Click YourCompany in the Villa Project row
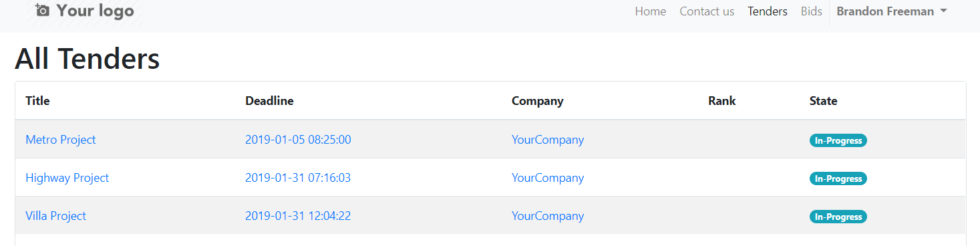Image resolution: width=980 pixels, height=246 pixels. coord(548,216)
